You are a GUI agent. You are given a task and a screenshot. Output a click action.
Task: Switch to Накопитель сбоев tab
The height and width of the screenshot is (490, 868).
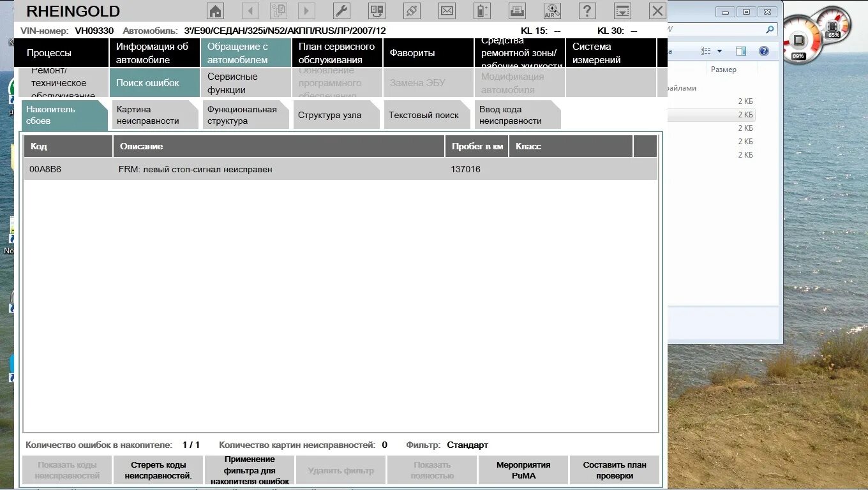coord(64,115)
